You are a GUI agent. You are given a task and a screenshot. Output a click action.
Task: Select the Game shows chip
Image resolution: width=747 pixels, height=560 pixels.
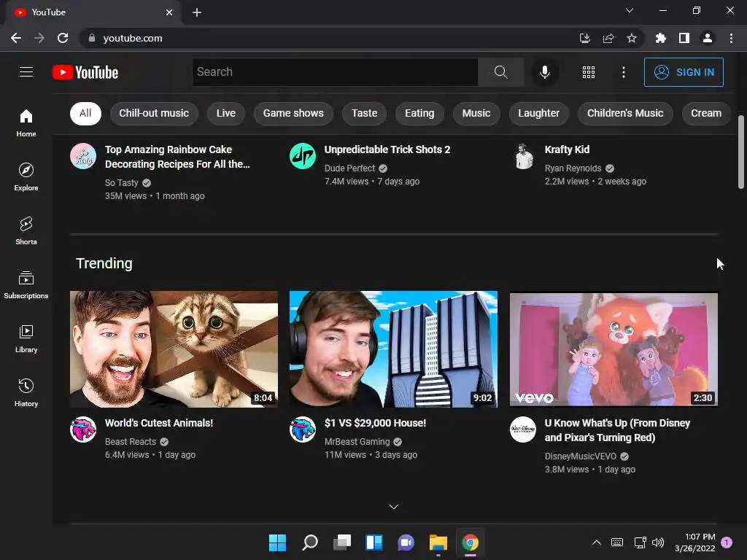(293, 113)
